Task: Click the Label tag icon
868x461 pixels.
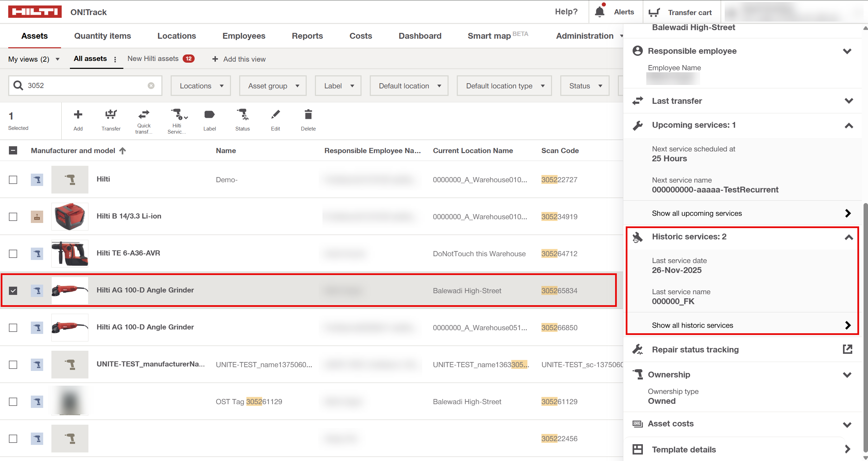Action: click(x=209, y=115)
